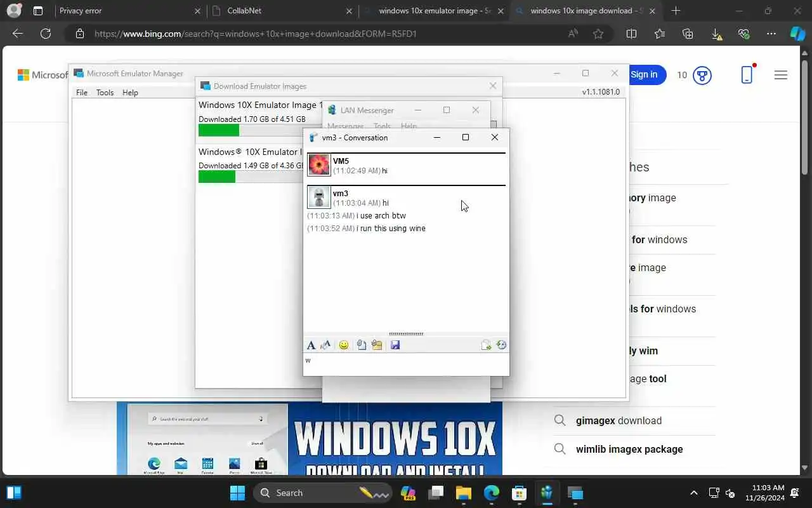The height and width of the screenshot is (508, 812).
Task: Open the font picker in conversation toolbar
Action: [311, 345]
